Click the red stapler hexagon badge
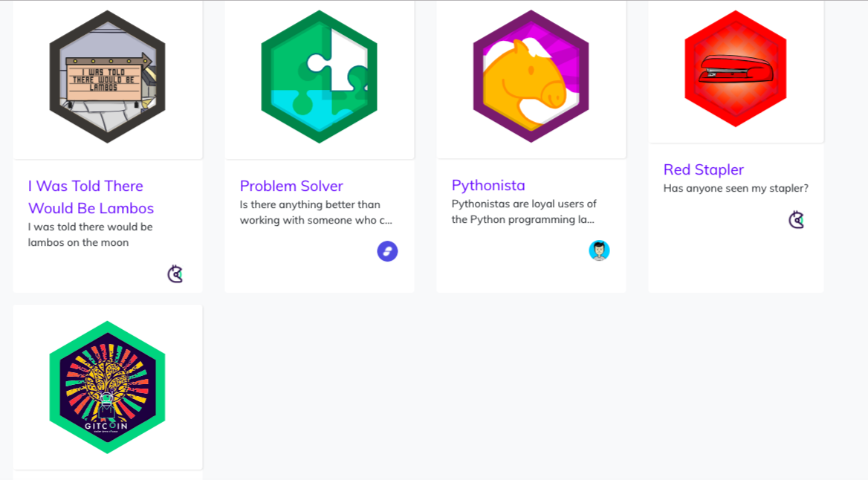 click(x=735, y=71)
